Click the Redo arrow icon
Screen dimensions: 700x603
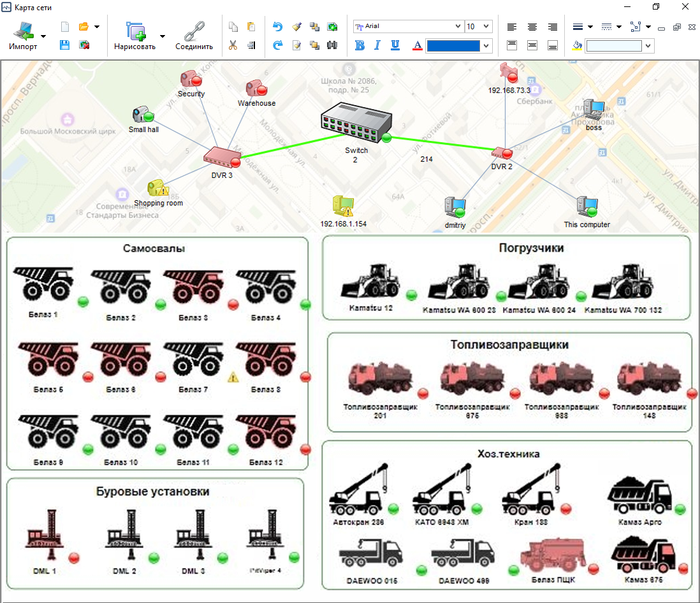click(277, 45)
